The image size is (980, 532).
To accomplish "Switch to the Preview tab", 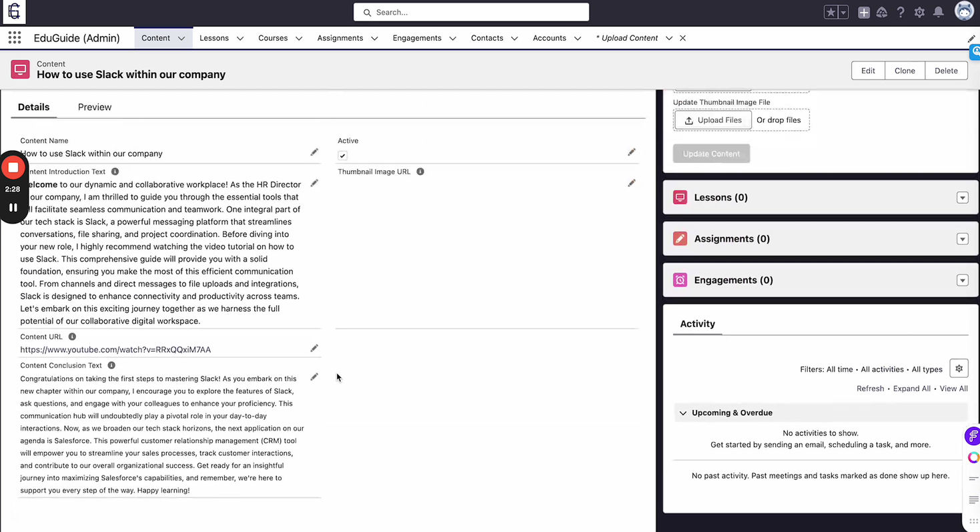I will click(x=95, y=107).
